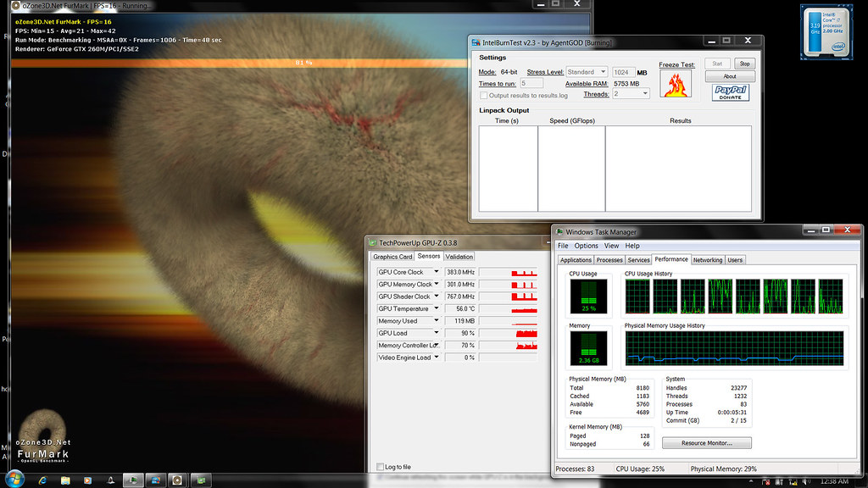Open Windows Explorer folder in taskbar
The height and width of the screenshot is (488, 868).
click(65, 480)
